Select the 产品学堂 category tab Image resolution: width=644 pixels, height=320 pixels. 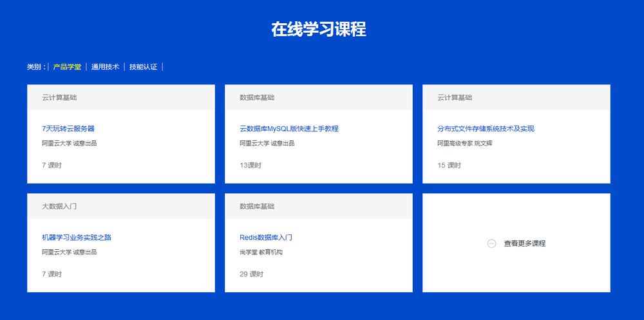67,66
